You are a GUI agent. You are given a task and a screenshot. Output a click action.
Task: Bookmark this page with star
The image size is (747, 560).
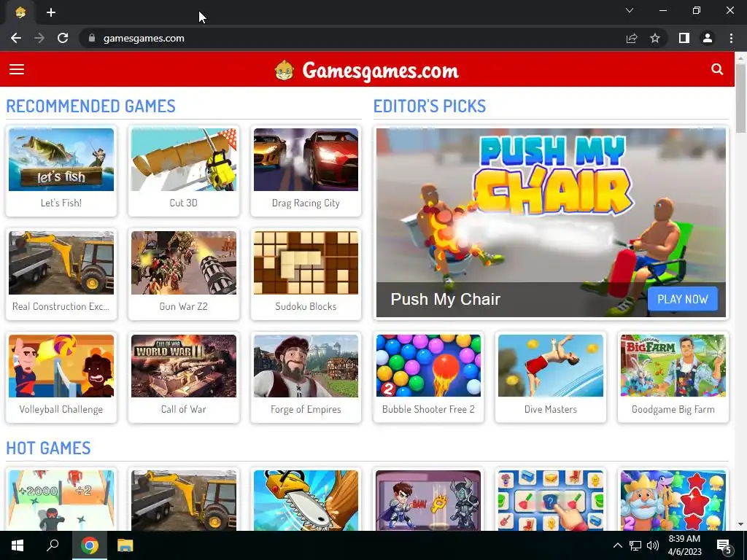[655, 38]
